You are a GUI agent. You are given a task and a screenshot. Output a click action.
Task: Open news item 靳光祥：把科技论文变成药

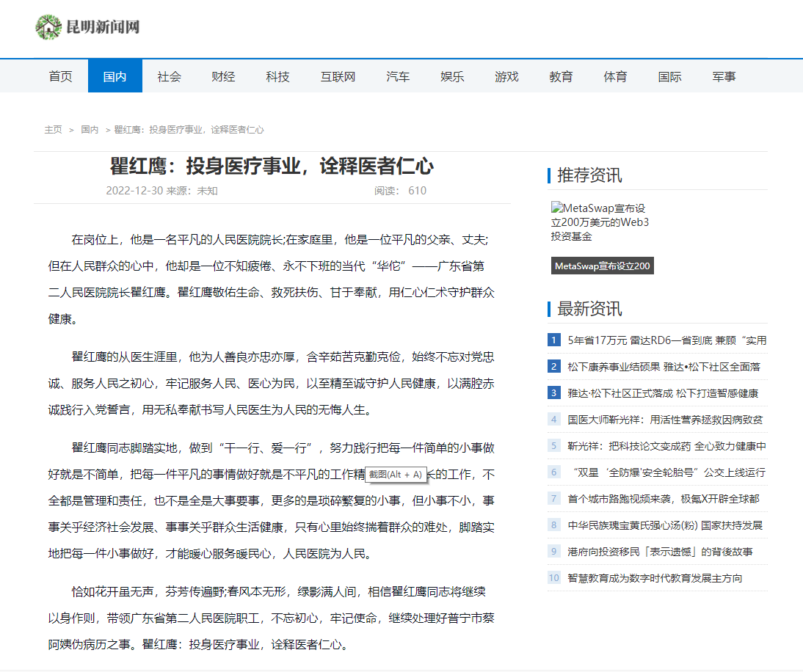click(x=666, y=446)
